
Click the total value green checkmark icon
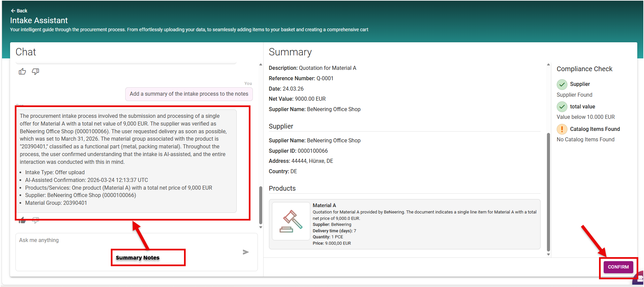562,107
